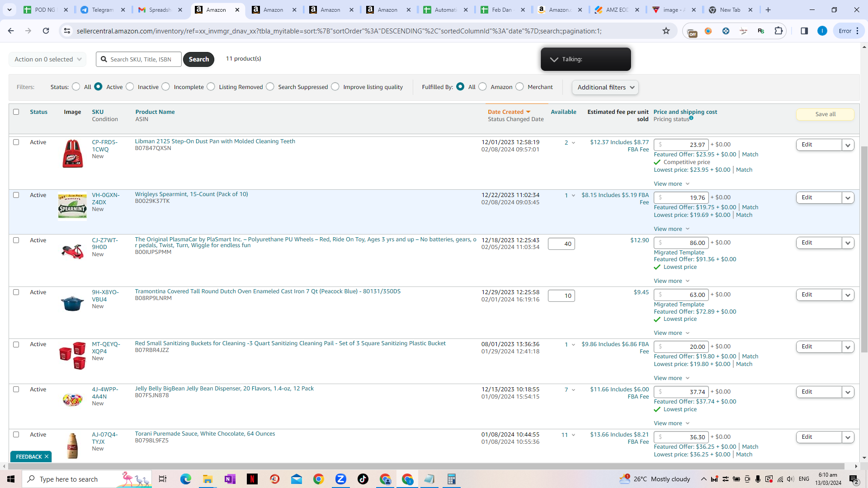The height and width of the screenshot is (488, 868).
Task: Open SKU link CJ-Z7WT-9H0D
Action: [x=105, y=244]
